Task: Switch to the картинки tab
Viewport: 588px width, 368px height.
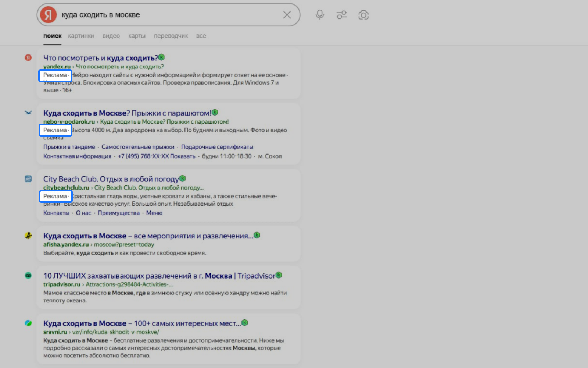Action: click(81, 36)
